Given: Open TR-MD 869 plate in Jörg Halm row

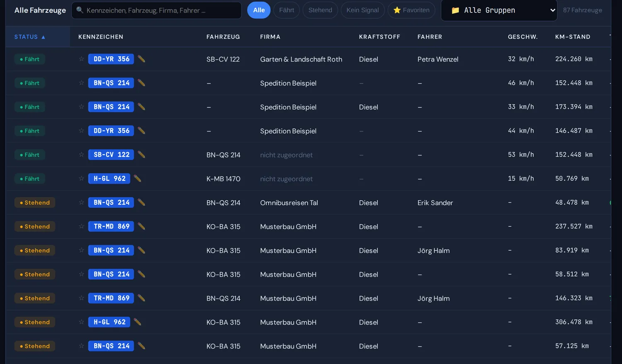Looking at the screenshot, I should pyautogui.click(x=111, y=298).
